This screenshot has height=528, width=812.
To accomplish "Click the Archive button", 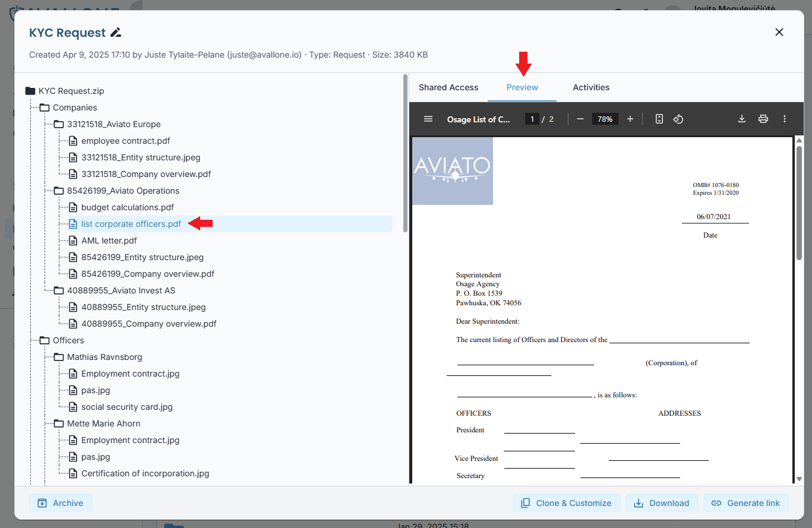I will (x=61, y=503).
